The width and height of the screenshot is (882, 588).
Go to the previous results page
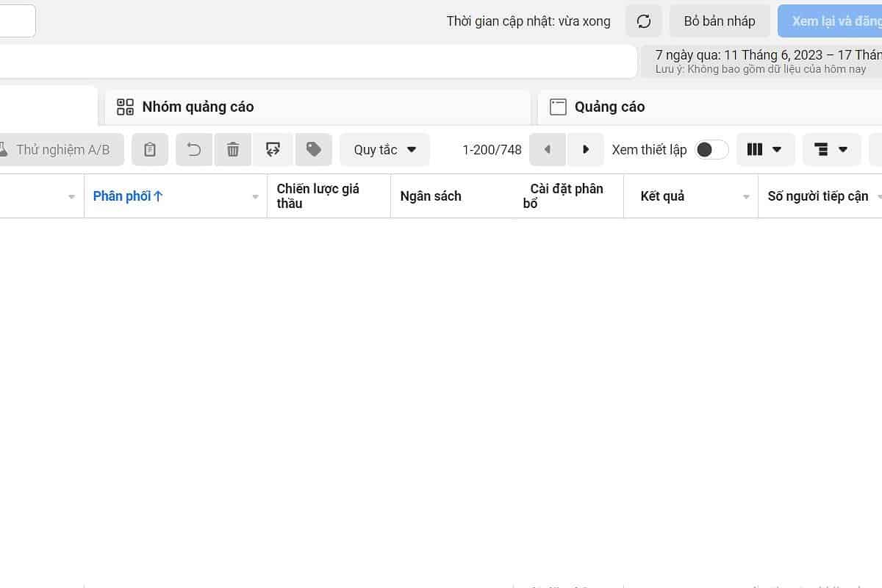point(547,150)
